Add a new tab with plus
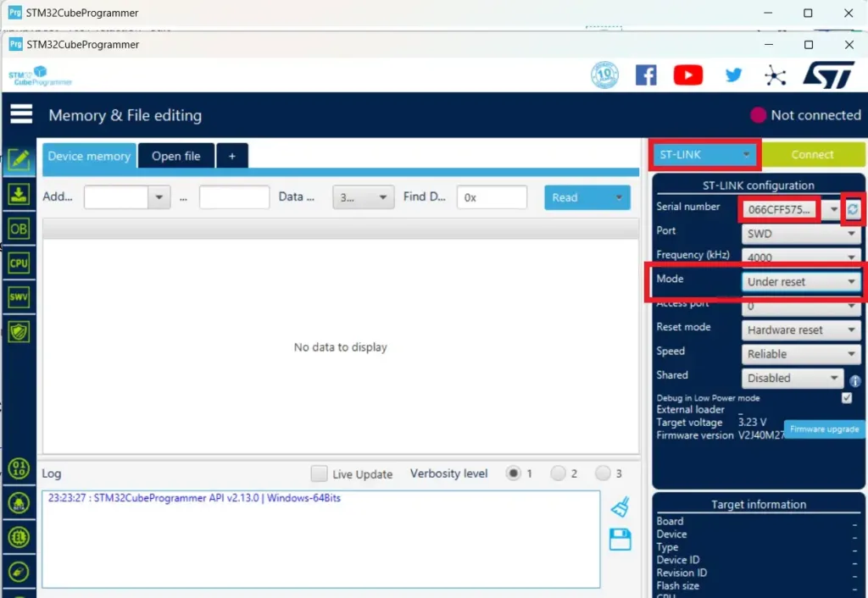Image resolution: width=868 pixels, height=598 pixels. (232, 156)
